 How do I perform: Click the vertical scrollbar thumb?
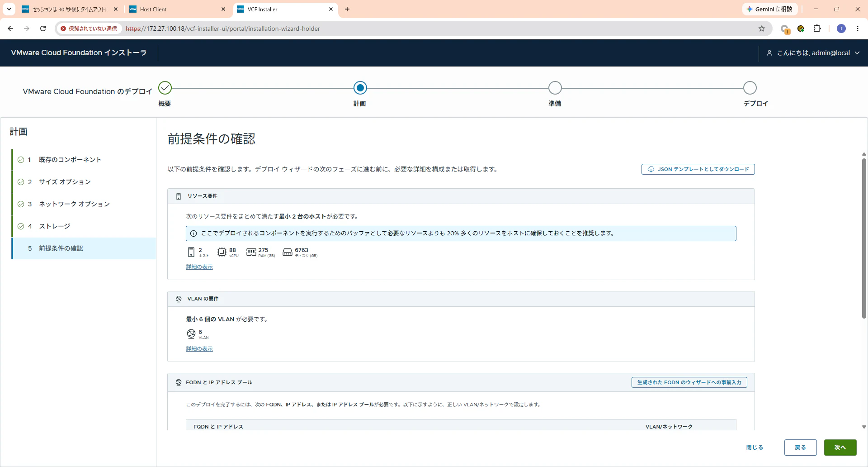coord(864,238)
